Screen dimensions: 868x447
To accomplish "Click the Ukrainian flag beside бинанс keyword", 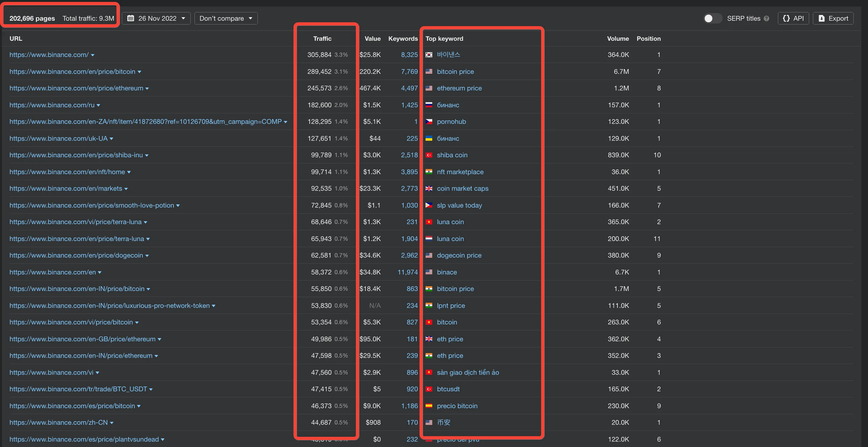I will (x=429, y=138).
